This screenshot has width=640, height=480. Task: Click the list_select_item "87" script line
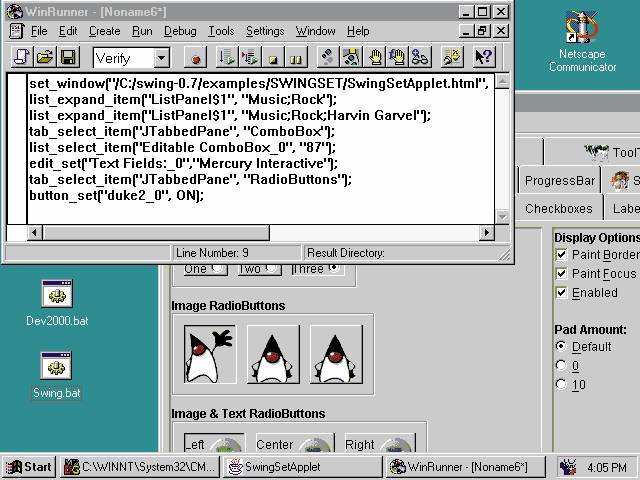[x=182, y=147]
